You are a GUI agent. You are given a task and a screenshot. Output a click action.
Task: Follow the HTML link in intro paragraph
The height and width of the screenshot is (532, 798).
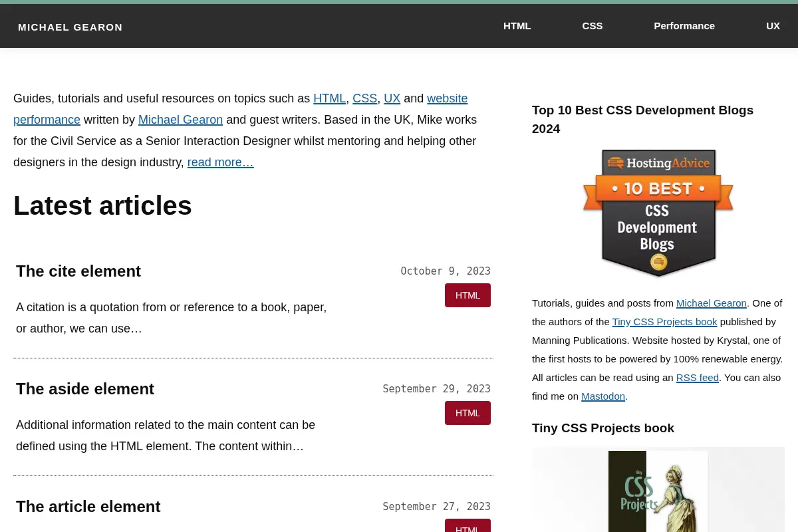330,98
